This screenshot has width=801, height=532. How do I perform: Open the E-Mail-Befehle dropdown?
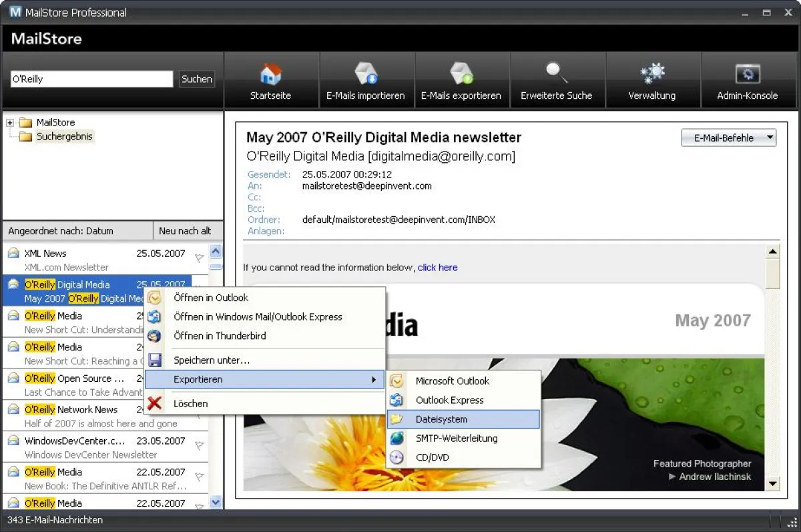pos(728,137)
